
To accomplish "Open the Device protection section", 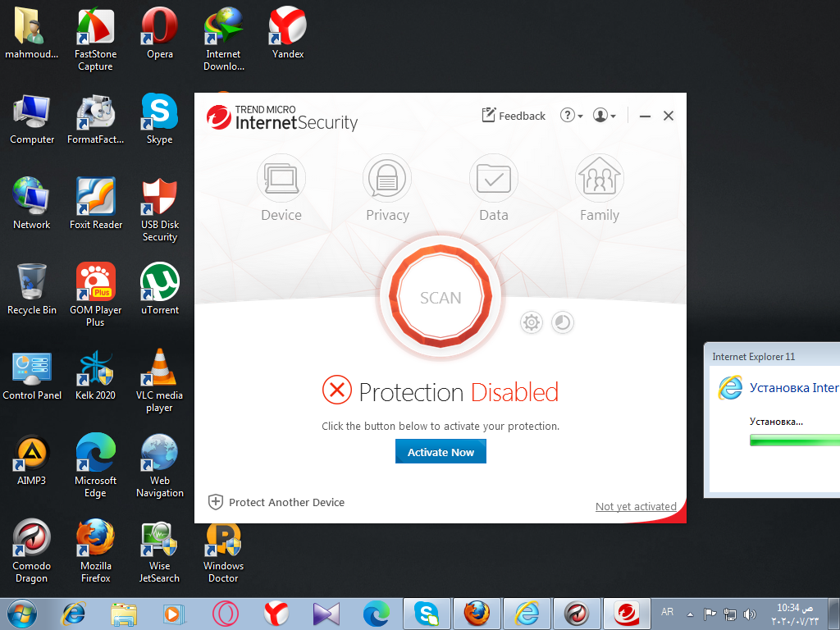I will (x=281, y=188).
